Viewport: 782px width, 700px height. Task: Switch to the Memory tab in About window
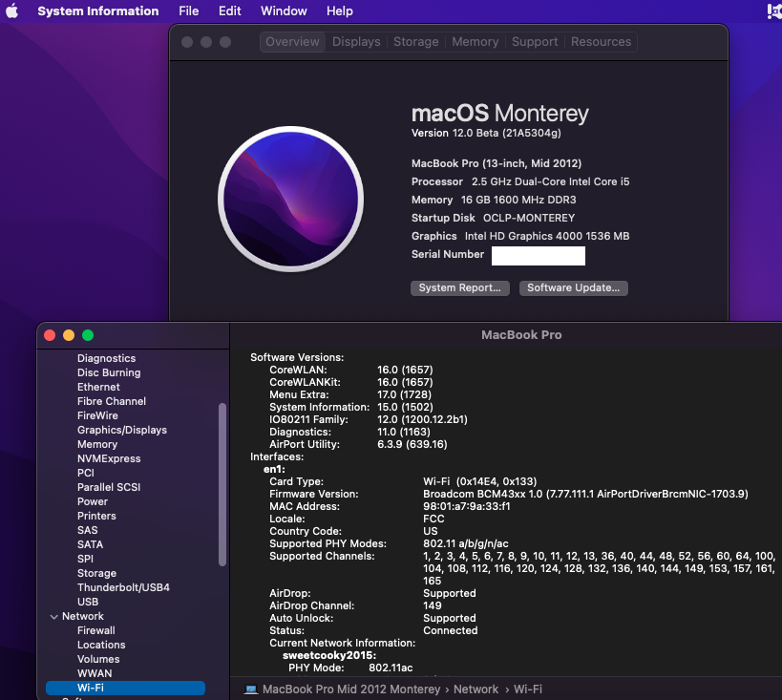[x=475, y=42]
